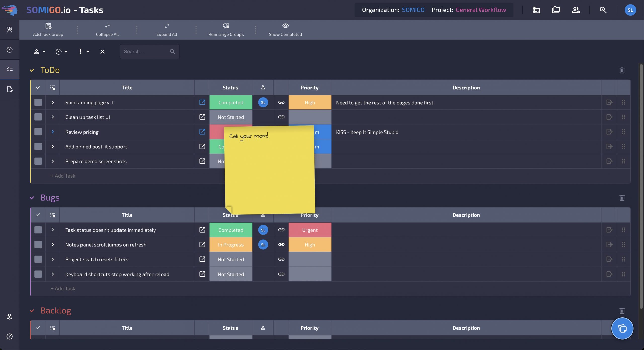Click the Urgent priority cell

pyautogui.click(x=310, y=230)
